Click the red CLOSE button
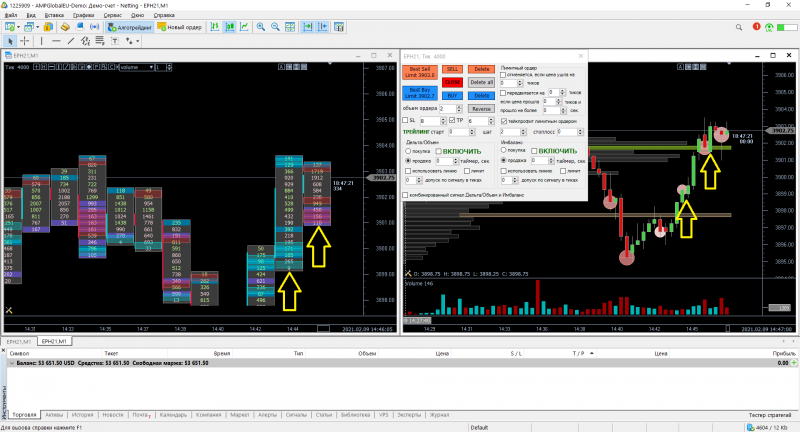The width and height of the screenshot is (800, 432). [452, 82]
